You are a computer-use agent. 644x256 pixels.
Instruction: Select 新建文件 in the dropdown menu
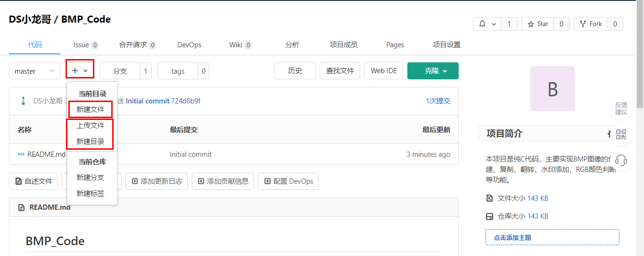91,110
